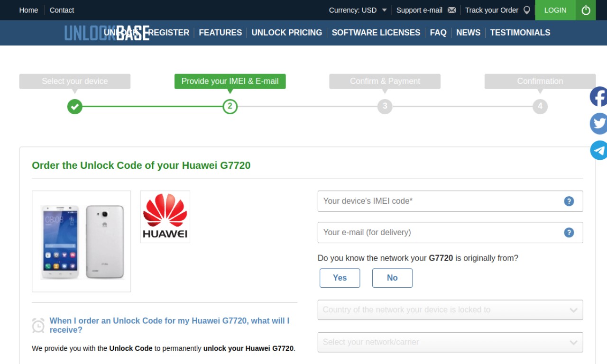Click the step 4 circle in progress bar

click(x=540, y=106)
